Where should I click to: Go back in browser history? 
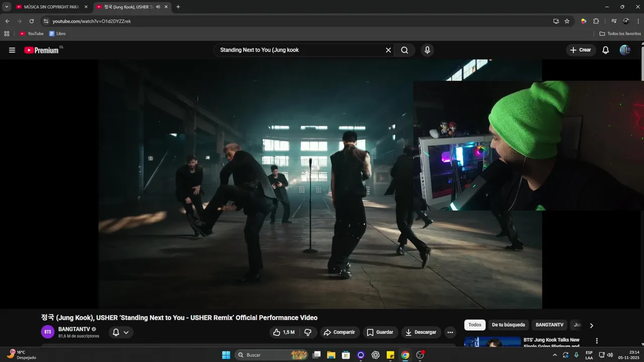[x=7, y=21]
